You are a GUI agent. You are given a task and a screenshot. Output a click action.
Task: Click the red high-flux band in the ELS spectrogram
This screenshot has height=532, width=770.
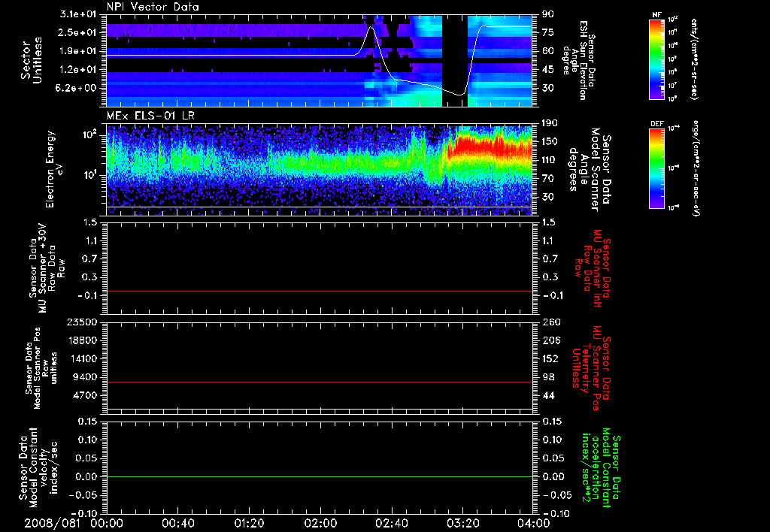point(491,147)
